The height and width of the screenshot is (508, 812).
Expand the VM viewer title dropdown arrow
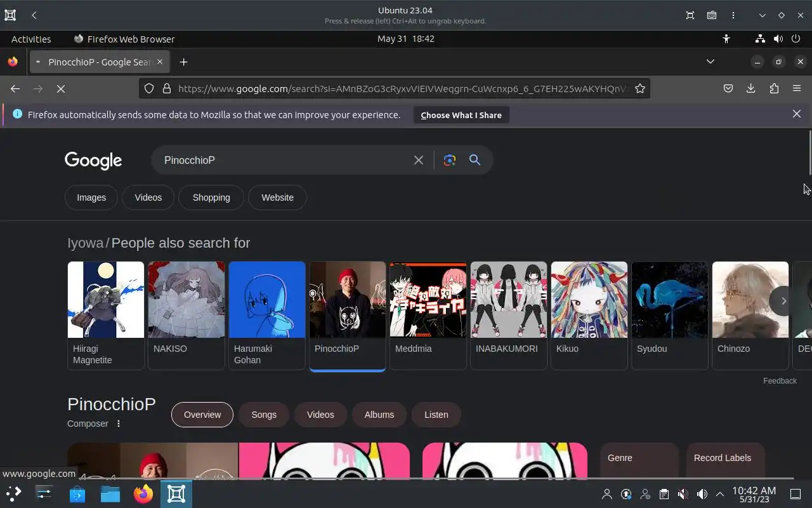(763, 15)
